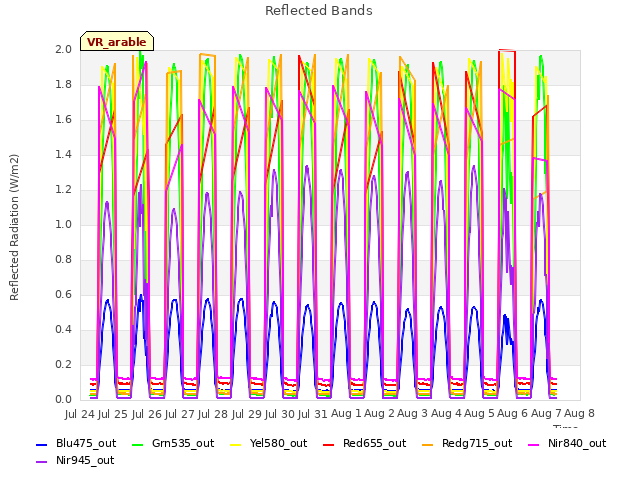Select the blue Blu475_out legend color line
The height and width of the screenshot is (480, 640).
tap(42, 445)
